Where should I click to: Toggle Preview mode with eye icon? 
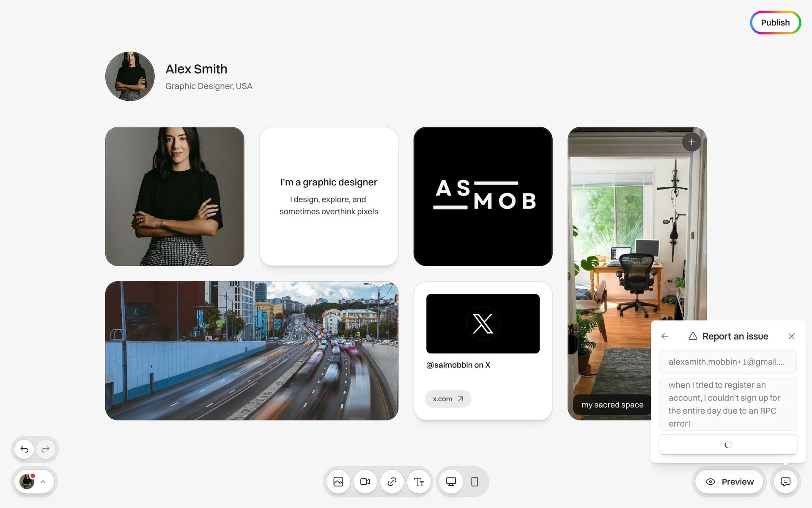pyautogui.click(x=730, y=482)
